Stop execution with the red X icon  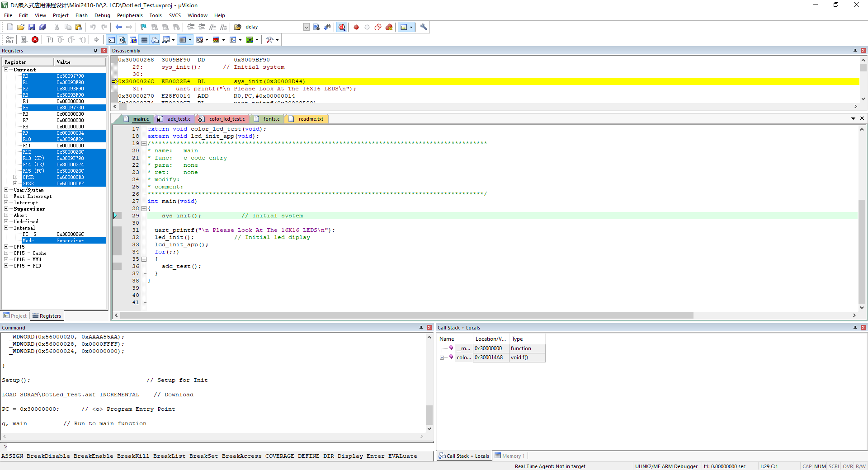tap(35, 40)
